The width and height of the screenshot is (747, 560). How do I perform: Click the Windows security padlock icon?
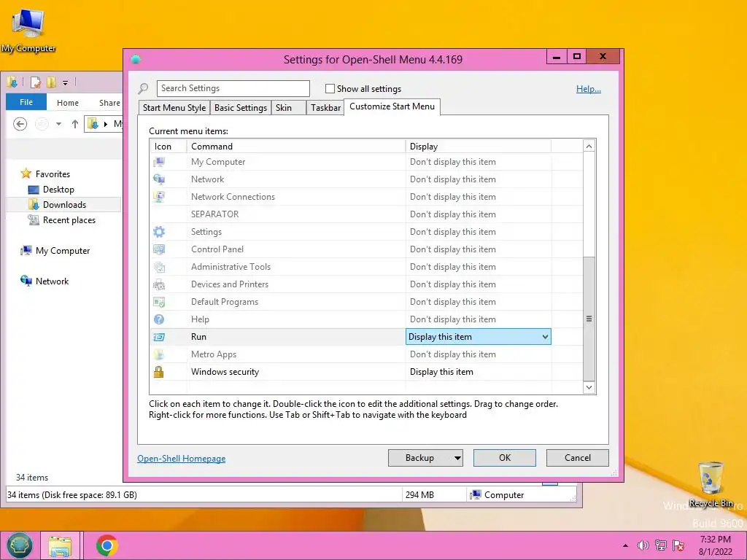click(159, 372)
